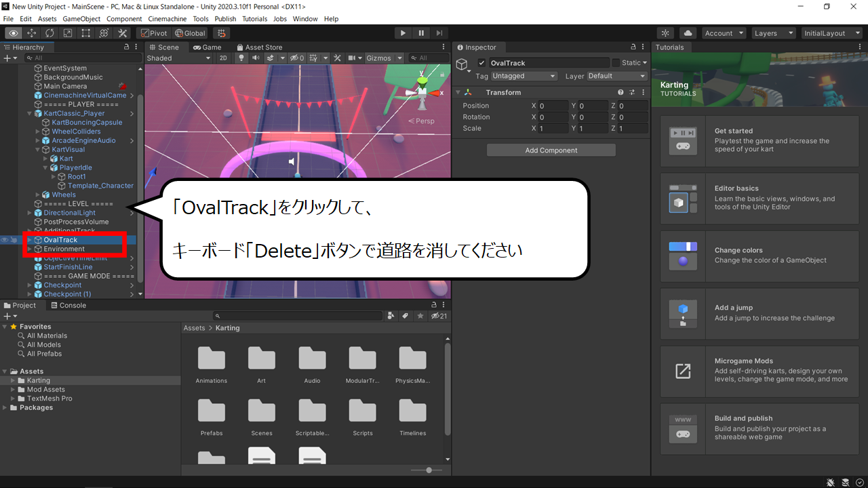Click the Scene orientation gizmo
The height and width of the screenshot is (488, 868).
point(422,91)
